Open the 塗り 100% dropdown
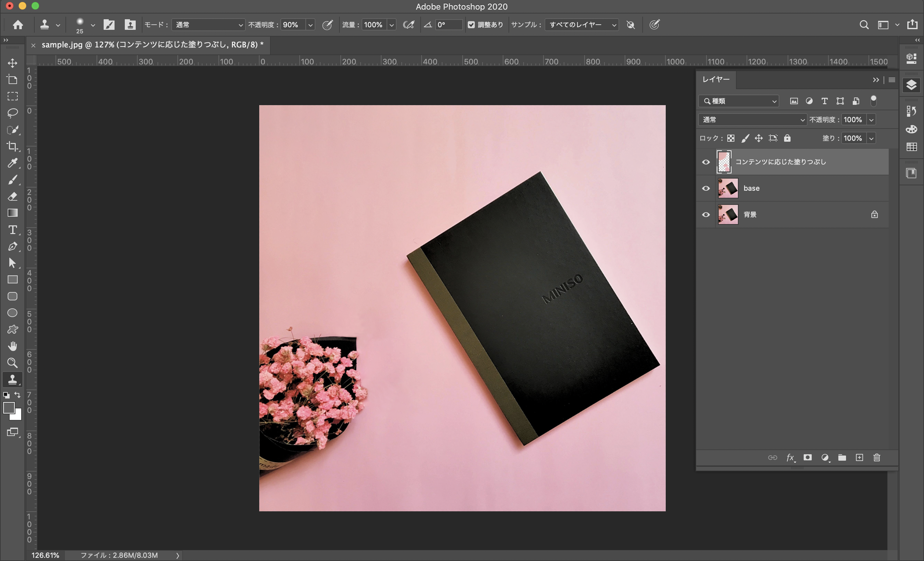924x561 pixels. [871, 138]
